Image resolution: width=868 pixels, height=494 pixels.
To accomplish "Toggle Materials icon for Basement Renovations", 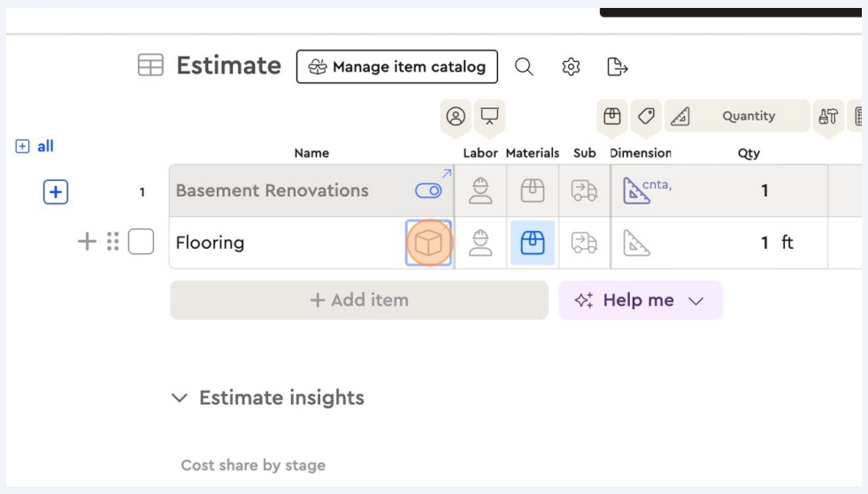I will [533, 190].
